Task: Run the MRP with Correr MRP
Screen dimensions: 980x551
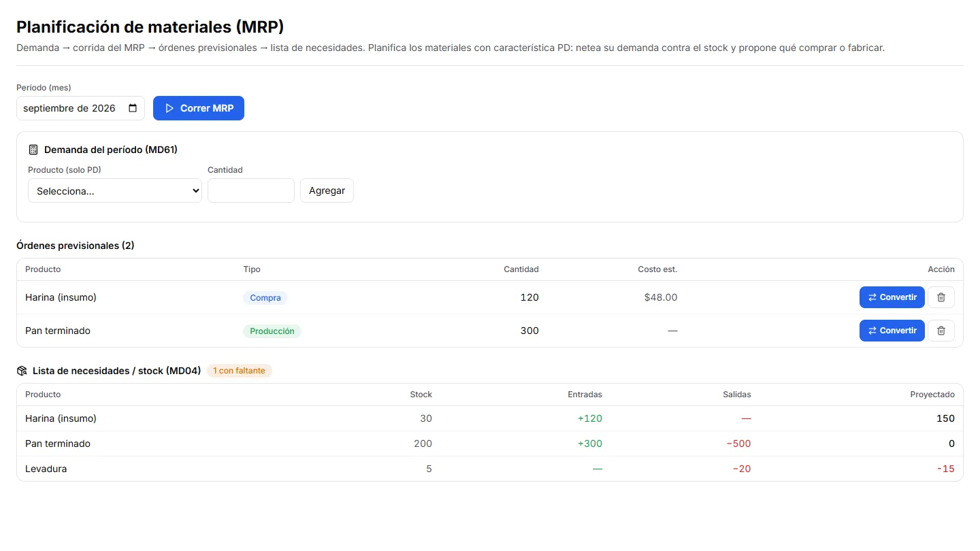Action: point(199,108)
